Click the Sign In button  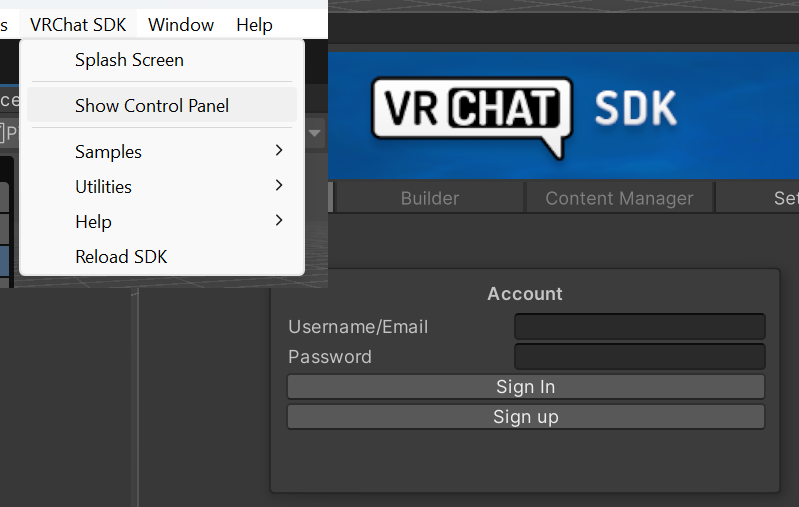pyautogui.click(x=525, y=387)
